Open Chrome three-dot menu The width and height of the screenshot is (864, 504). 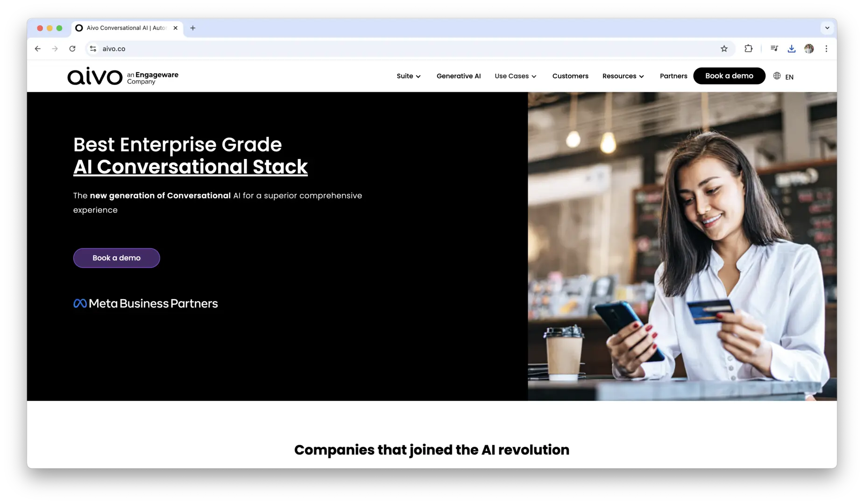(826, 49)
